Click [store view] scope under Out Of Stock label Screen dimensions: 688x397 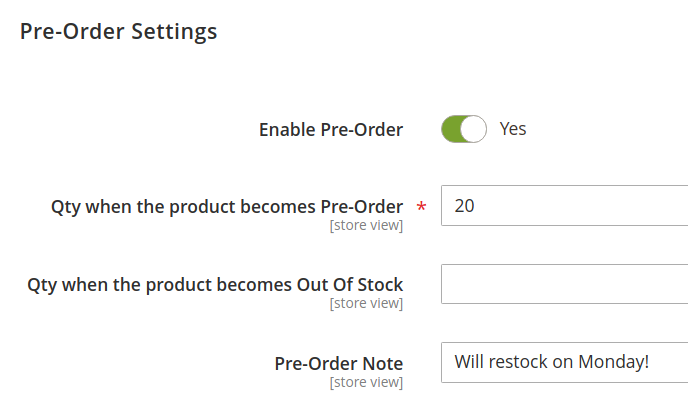366,304
